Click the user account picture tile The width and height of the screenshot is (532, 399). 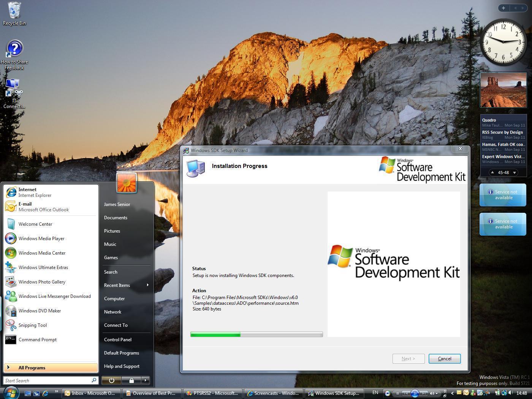(x=127, y=182)
